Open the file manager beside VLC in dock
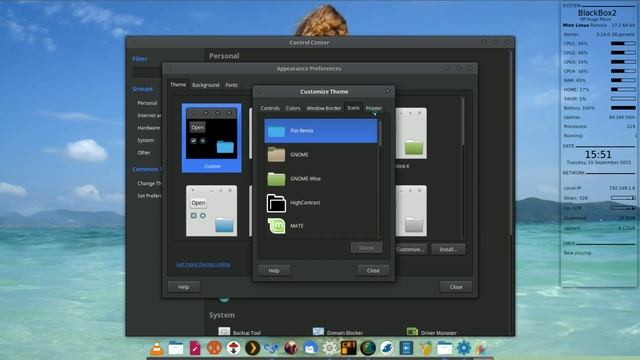The image size is (640, 360). (x=176, y=348)
